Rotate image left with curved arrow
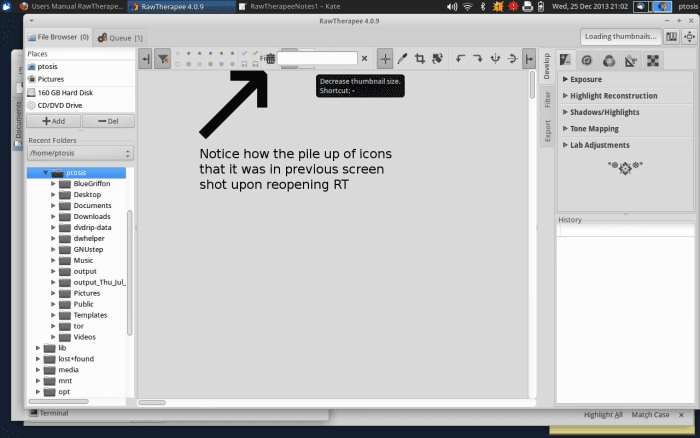Viewport: 700px width, 438px height. pyautogui.click(x=460, y=58)
